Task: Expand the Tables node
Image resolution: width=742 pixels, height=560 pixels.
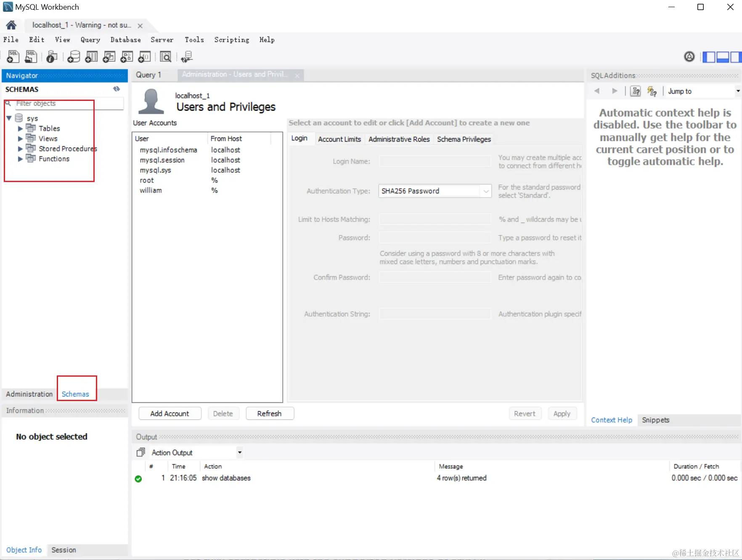Action: pos(20,129)
